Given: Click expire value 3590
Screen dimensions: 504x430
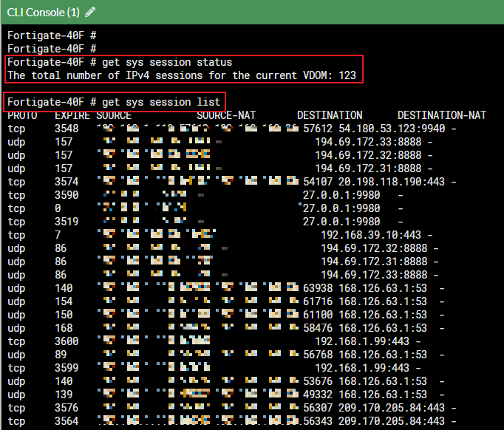Looking at the screenshot, I should click(x=67, y=195).
